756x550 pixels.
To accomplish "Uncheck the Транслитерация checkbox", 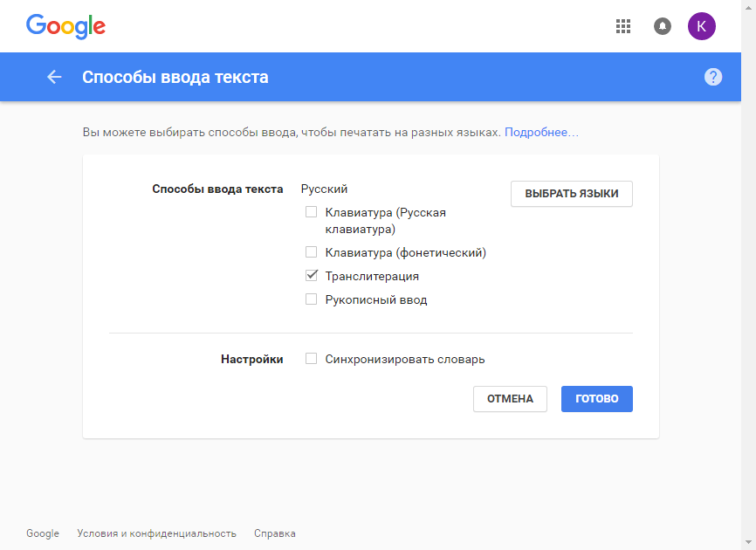I will point(311,276).
